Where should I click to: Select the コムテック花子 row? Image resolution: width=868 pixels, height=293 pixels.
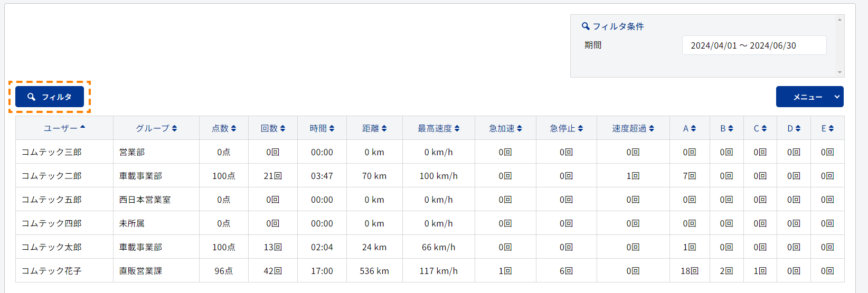coord(430,271)
